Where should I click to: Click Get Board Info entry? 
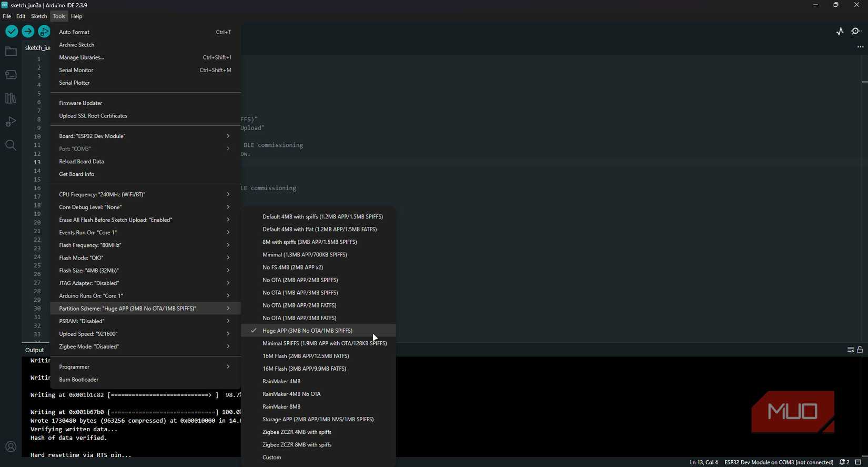coord(145,174)
